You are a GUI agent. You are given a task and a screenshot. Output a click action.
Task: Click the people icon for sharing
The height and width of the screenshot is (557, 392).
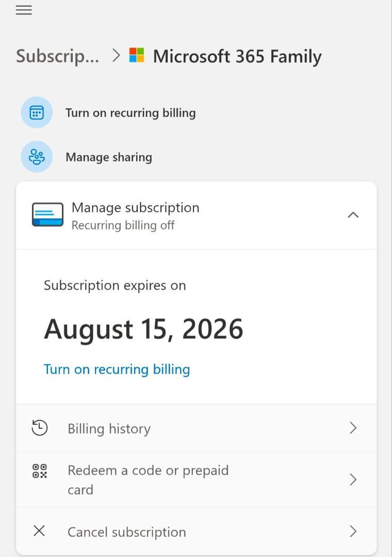37,157
